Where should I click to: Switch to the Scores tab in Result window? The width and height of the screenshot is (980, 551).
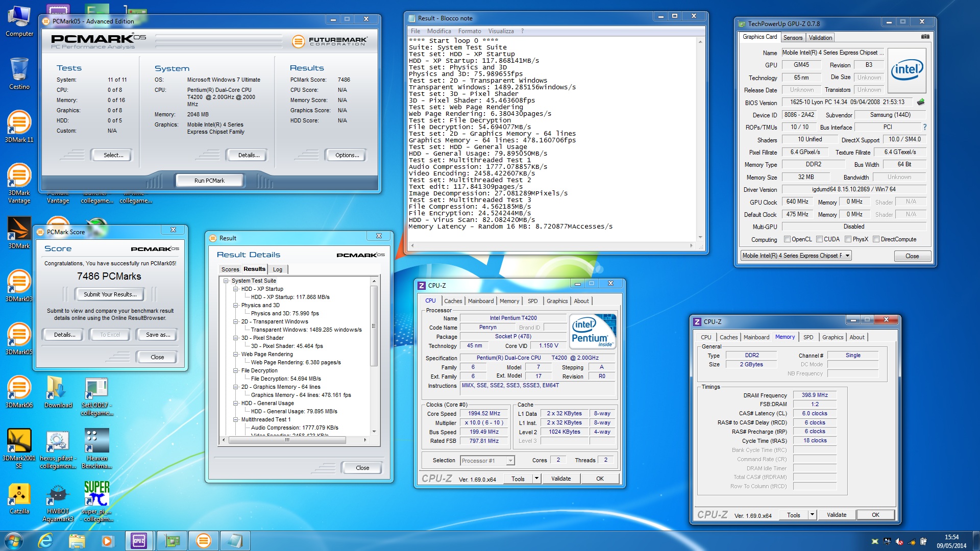point(230,269)
